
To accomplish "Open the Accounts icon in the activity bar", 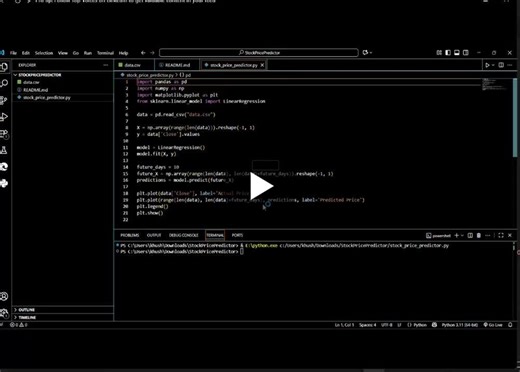I will click(4, 296).
